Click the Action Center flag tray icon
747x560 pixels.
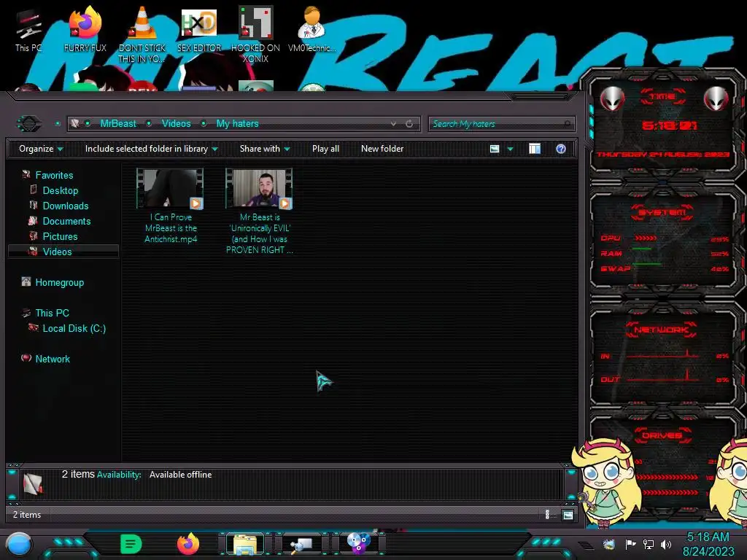tap(630, 544)
